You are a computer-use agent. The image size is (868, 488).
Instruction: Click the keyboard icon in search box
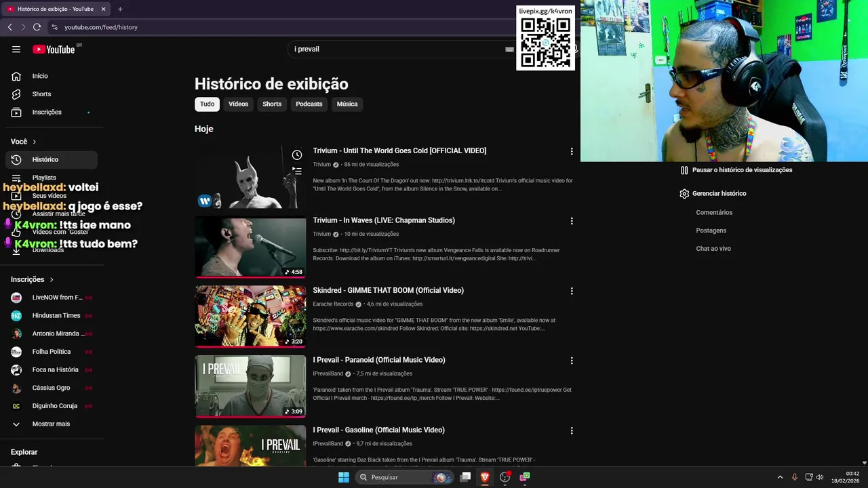pyautogui.click(x=509, y=49)
